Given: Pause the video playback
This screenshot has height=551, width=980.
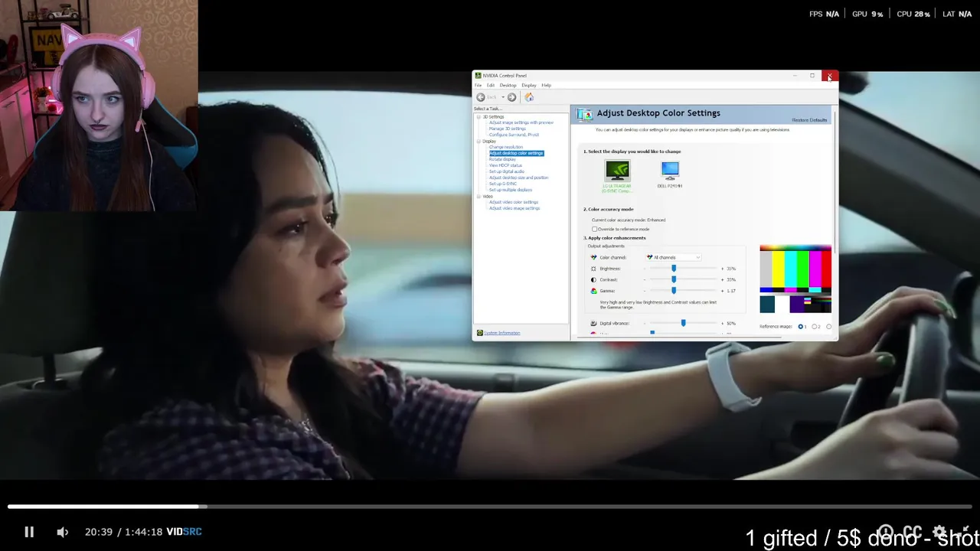Looking at the screenshot, I should point(29,532).
